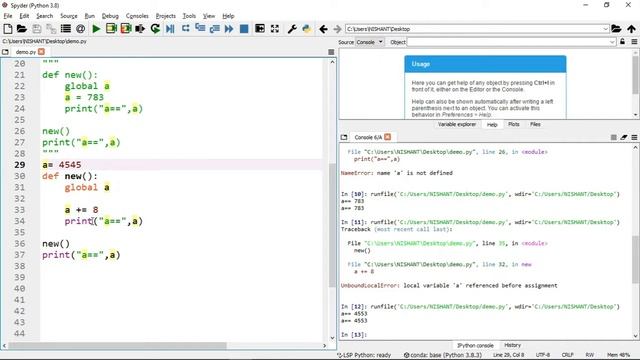Close the demo.py editor tab

pyautogui.click(x=41, y=52)
